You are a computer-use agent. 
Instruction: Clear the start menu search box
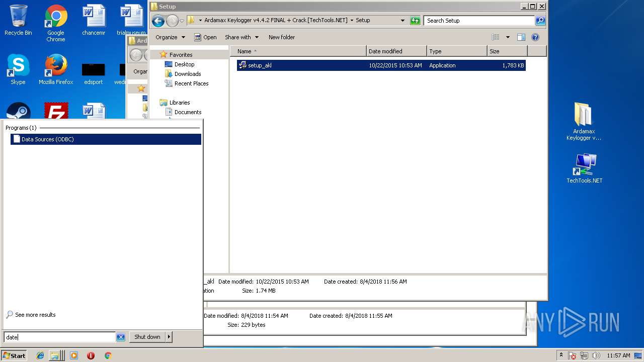point(121,337)
